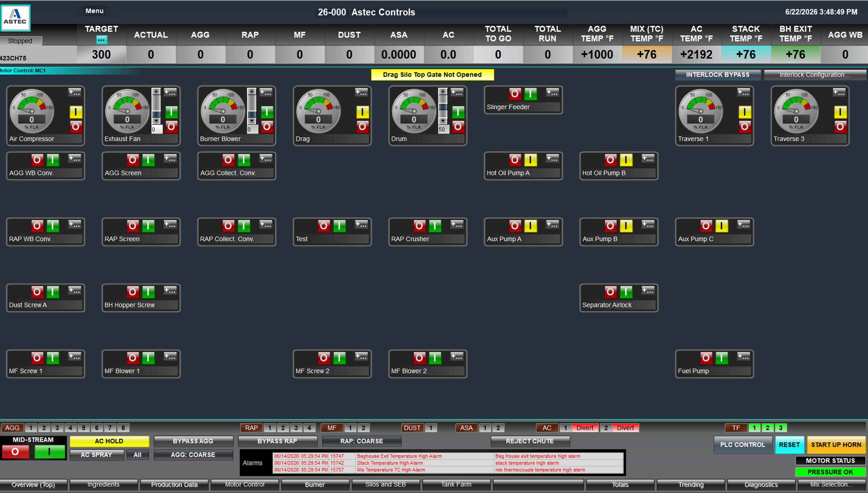Start the RAP Crusher motor
Viewport: 868px width, 493px height.
coord(435,226)
